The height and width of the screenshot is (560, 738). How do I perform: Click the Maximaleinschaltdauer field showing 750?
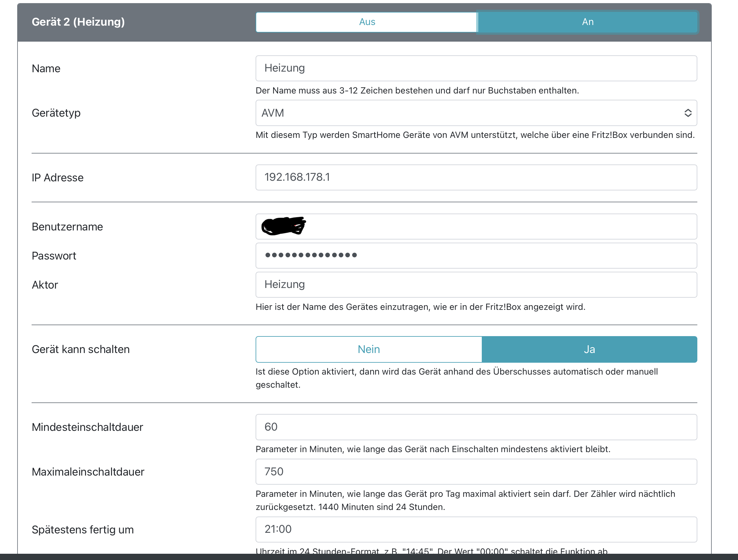[x=476, y=472]
